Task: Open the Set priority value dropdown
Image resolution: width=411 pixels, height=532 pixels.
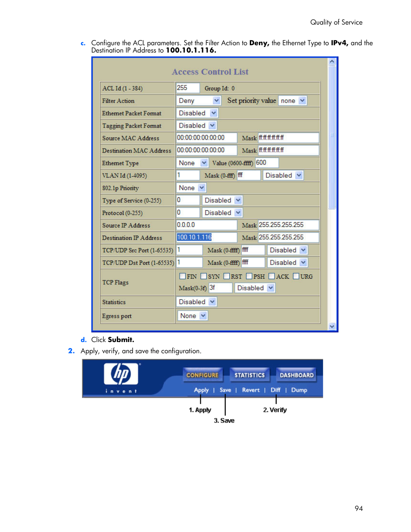Action: pos(293,100)
